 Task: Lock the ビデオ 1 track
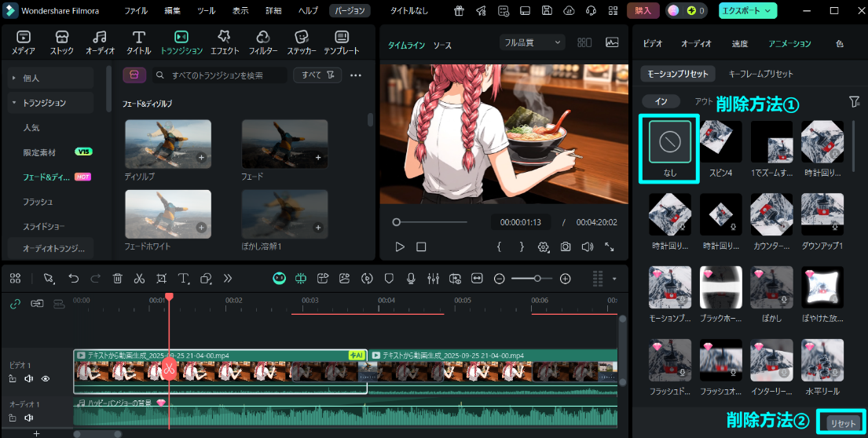13,379
